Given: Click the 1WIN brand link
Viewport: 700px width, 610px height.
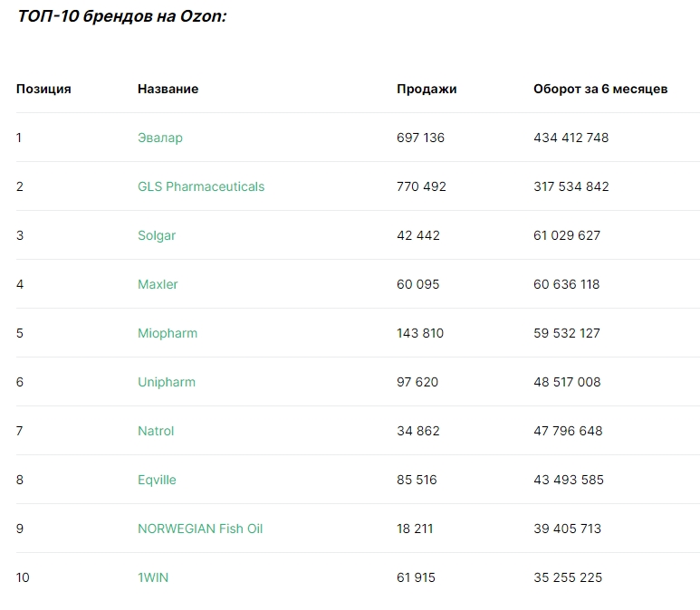Looking at the screenshot, I should click(x=153, y=577).
